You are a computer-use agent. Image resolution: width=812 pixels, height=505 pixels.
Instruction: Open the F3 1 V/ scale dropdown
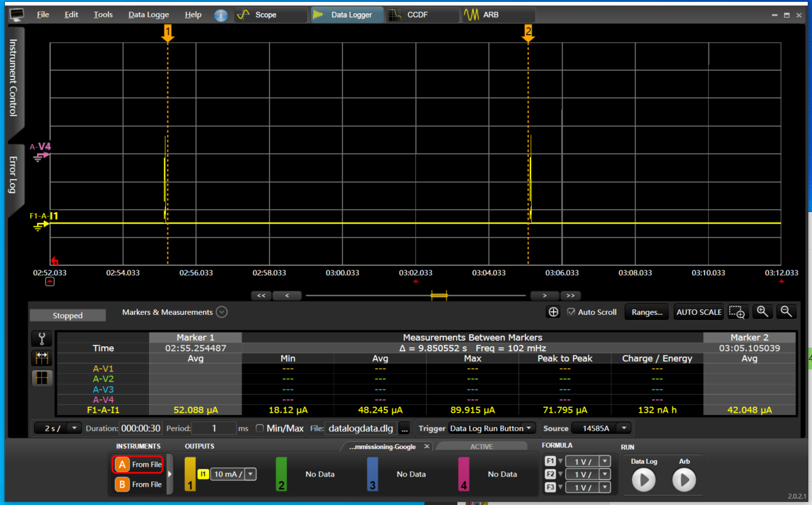tap(588, 487)
